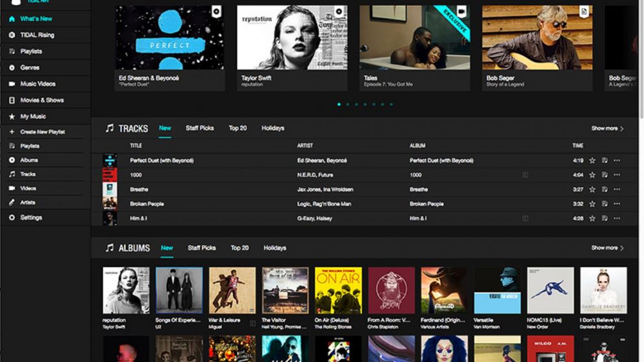Select Albums Top 20 tab
Viewport: 644px width, 362px height.
[x=240, y=248]
